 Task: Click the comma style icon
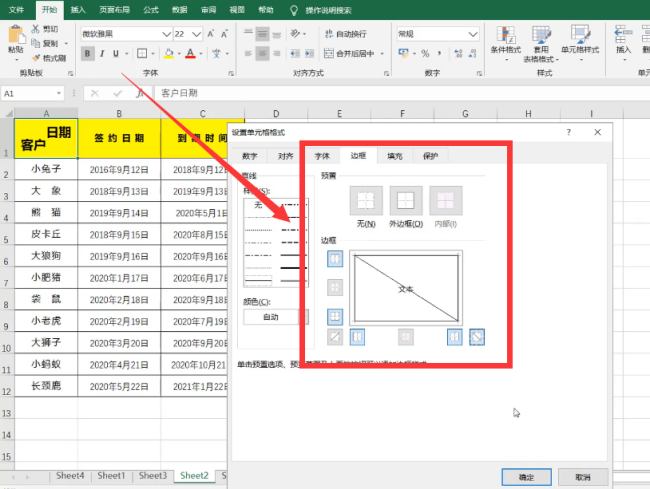click(439, 53)
